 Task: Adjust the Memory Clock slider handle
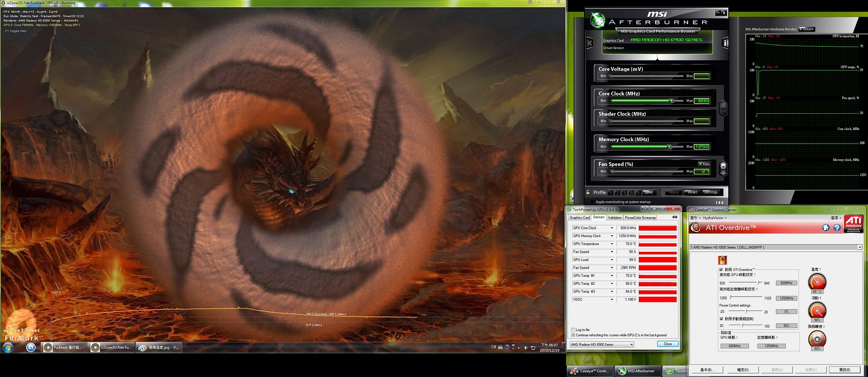[670, 146]
